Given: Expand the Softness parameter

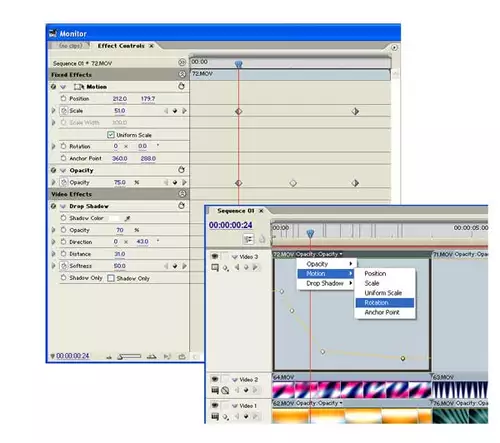Looking at the screenshot, I should pos(53,266).
